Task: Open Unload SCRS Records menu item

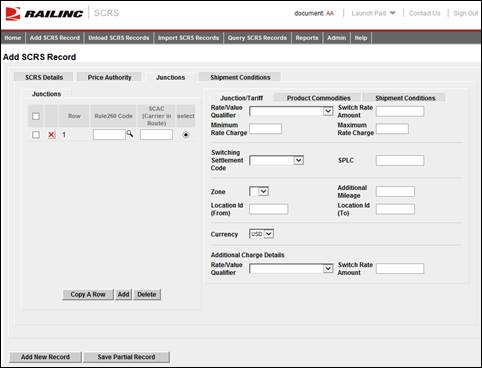Action: pos(119,38)
